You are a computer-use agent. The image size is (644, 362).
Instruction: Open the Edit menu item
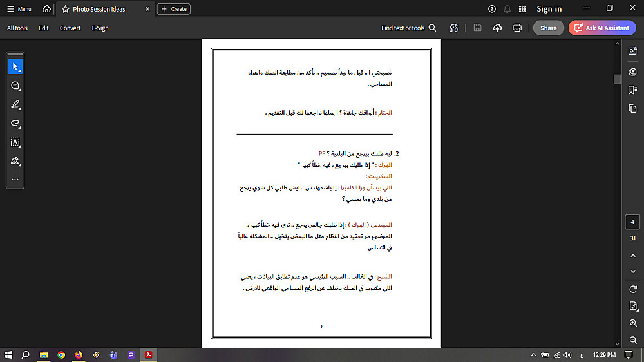[44, 28]
